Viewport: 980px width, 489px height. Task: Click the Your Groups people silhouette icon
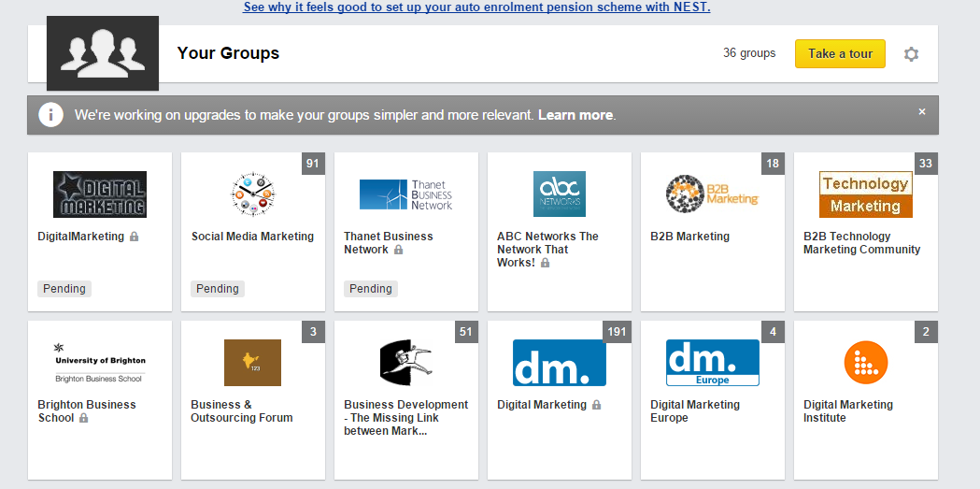click(x=103, y=53)
